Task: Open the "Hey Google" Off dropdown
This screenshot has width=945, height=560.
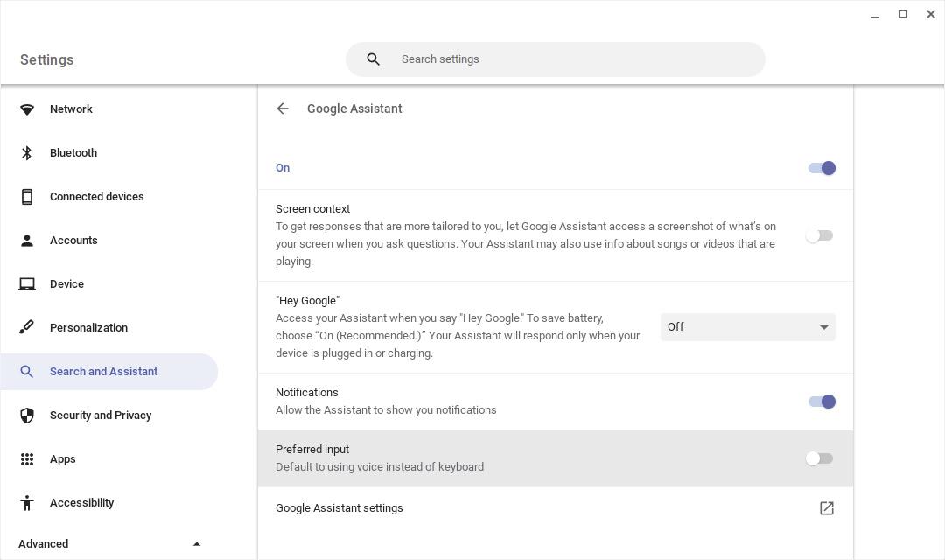Action: point(748,327)
